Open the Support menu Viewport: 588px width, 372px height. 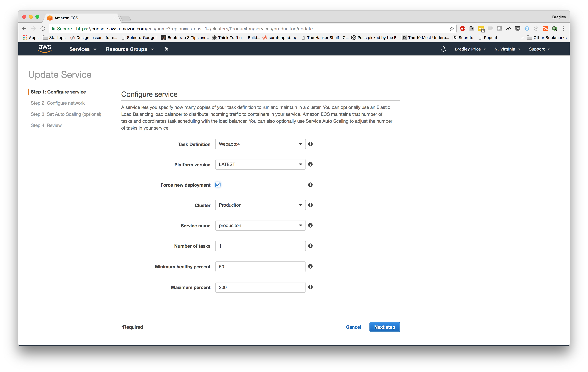coord(539,49)
